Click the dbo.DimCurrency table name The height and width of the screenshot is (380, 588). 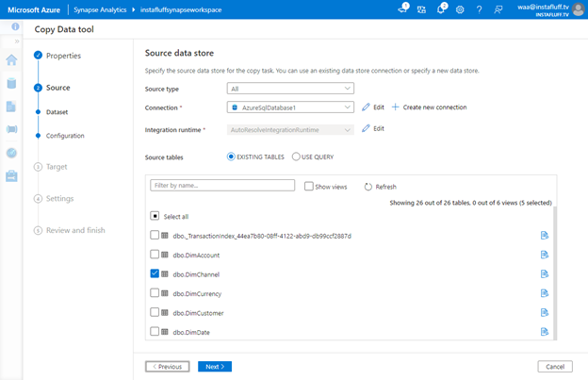click(x=197, y=293)
